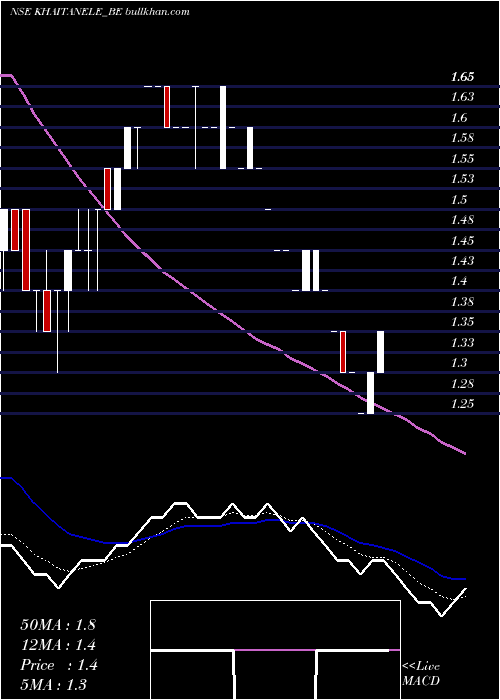This screenshot has width=500, height=700.
Task: Click the 1.38 price axis label
Action: [462, 301]
